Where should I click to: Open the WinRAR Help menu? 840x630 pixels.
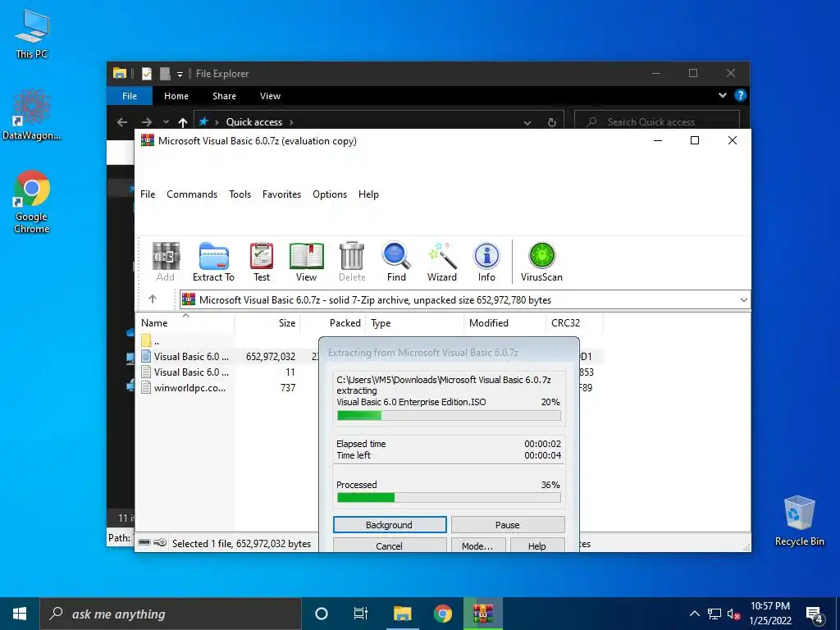point(368,194)
